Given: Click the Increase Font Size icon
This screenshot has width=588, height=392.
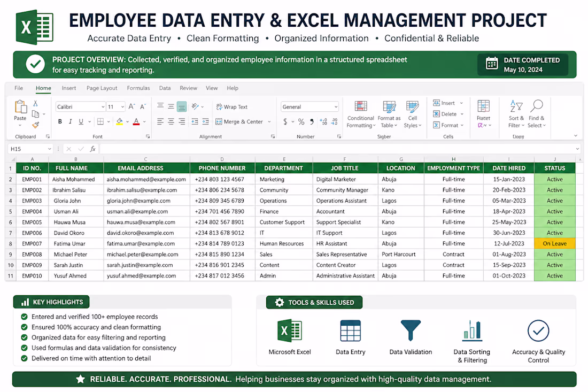Looking at the screenshot, I should (131, 106).
